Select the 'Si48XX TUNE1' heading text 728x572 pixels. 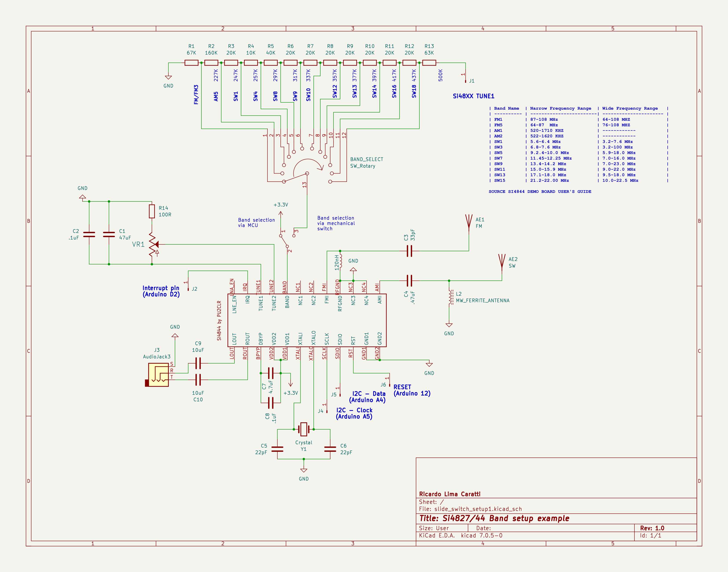(474, 96)
